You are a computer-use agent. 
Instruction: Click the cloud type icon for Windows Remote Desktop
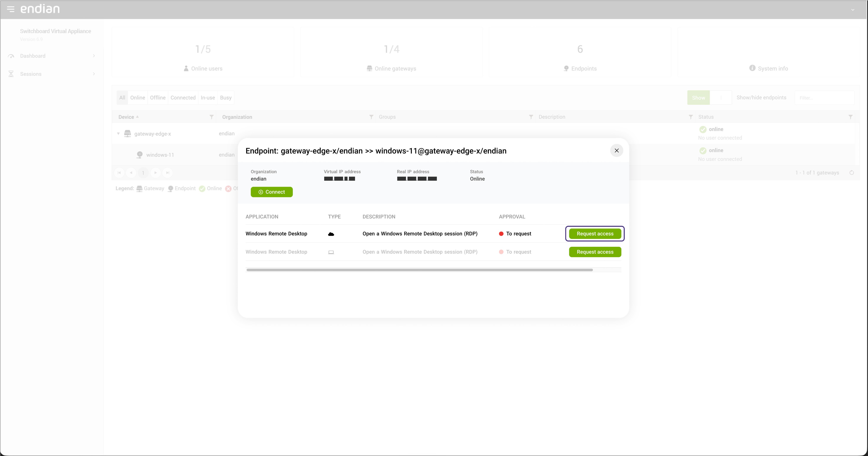331,234
